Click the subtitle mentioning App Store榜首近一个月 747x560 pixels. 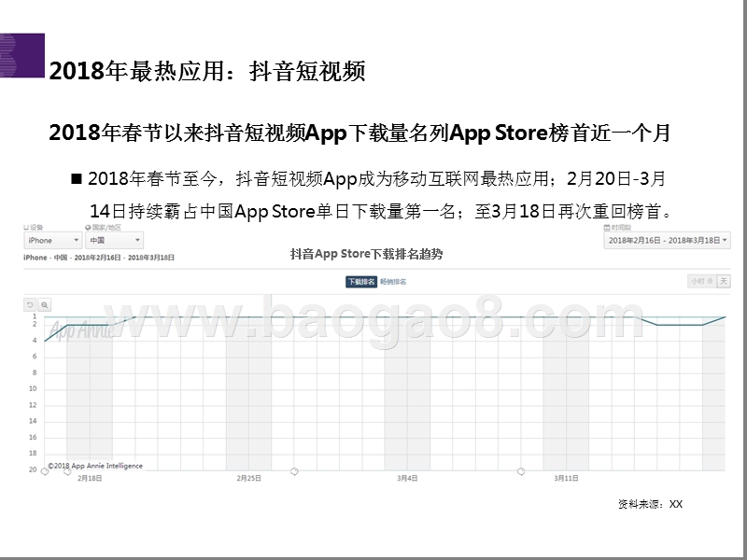point(360,133)
